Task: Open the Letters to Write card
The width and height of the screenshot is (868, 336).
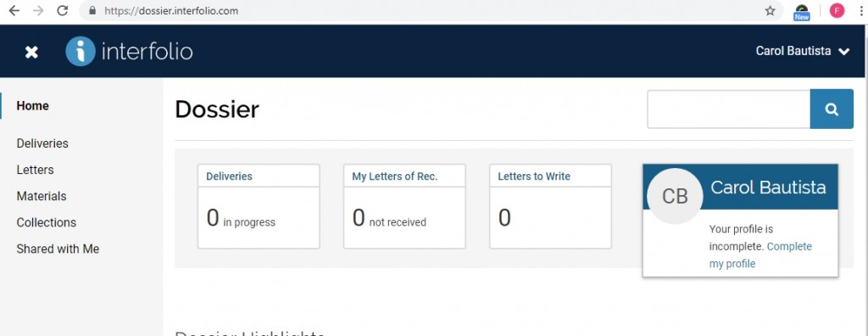Action: (x=550, y=206)
